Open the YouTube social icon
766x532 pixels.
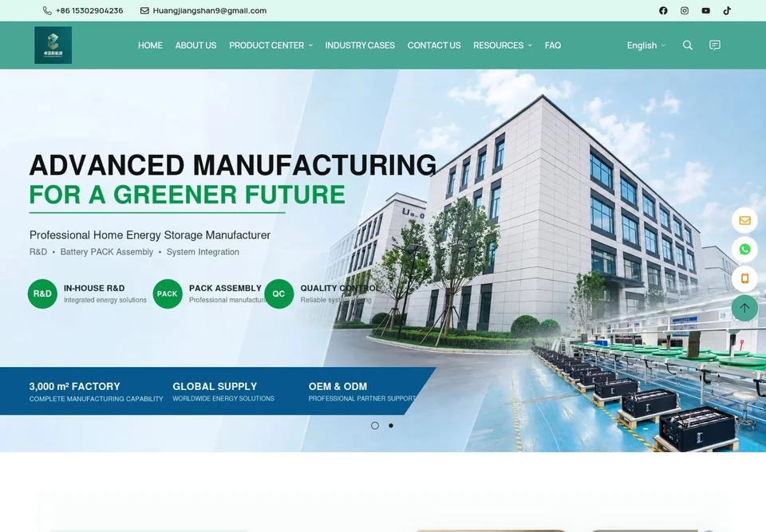[706, 10]
